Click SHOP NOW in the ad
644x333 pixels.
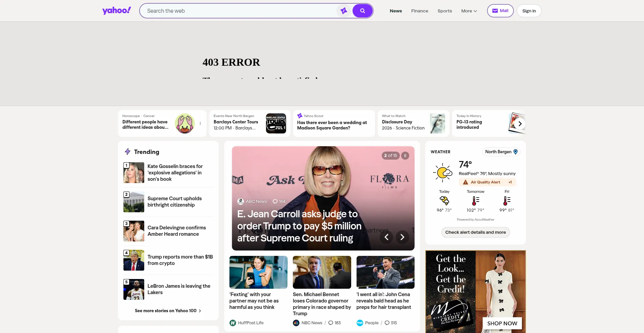(x=502, y=323)
